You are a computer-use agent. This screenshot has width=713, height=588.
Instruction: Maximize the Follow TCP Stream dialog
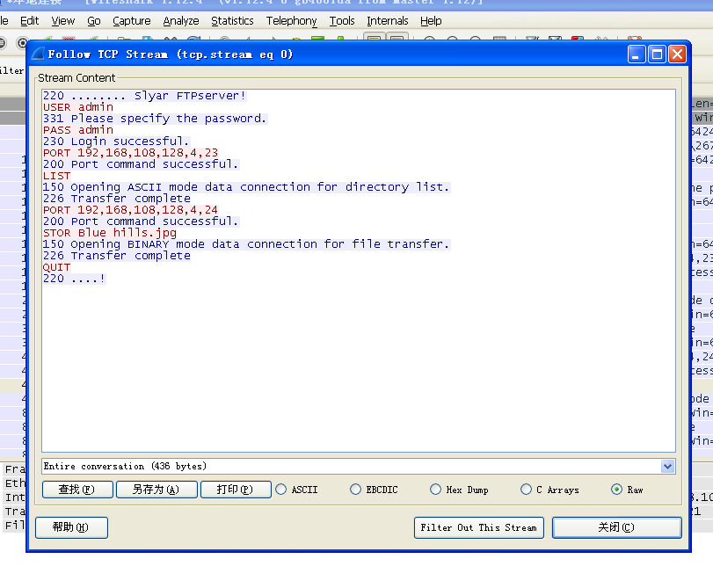pos(657,54)
